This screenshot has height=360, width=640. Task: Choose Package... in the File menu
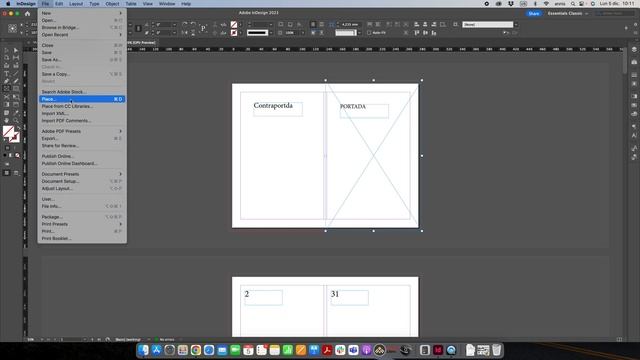point(82,217)
